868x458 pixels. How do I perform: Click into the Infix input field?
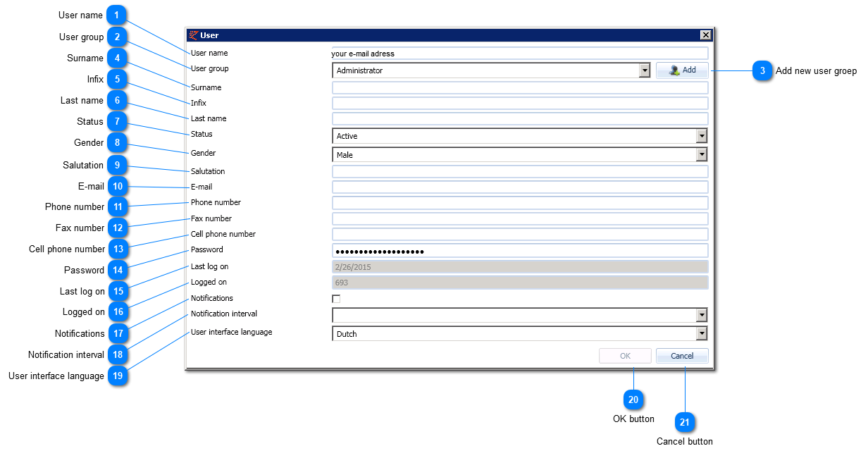coord(520,103)
